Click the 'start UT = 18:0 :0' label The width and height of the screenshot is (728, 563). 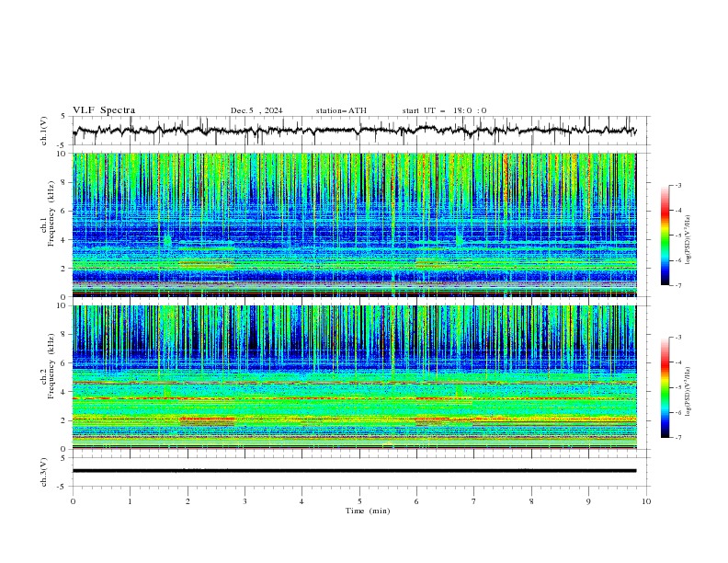pyautogui.click(x=444, y=110)
